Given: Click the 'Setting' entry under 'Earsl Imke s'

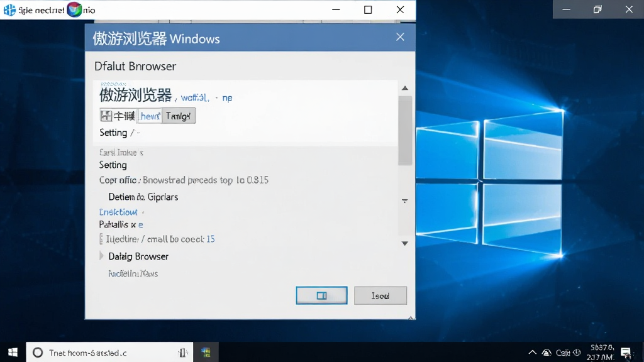Looking at the screenshot, I should click(x=113, y=165).
